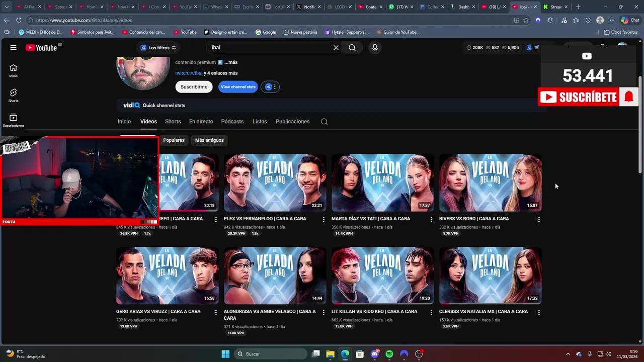Open the twitch.tv/ibai link
This screenshot has width=644, height=362.
(189, 73)
